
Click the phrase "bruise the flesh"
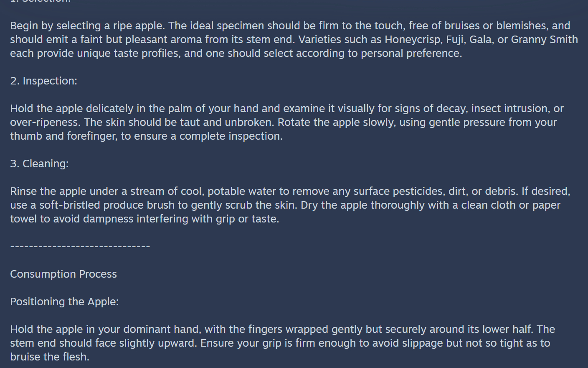coord(49,357)
